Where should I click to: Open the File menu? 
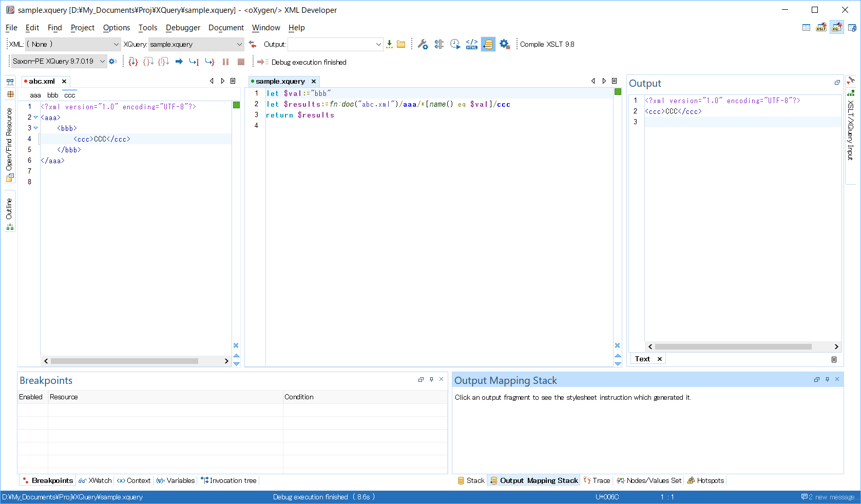[x=11, y=28]
